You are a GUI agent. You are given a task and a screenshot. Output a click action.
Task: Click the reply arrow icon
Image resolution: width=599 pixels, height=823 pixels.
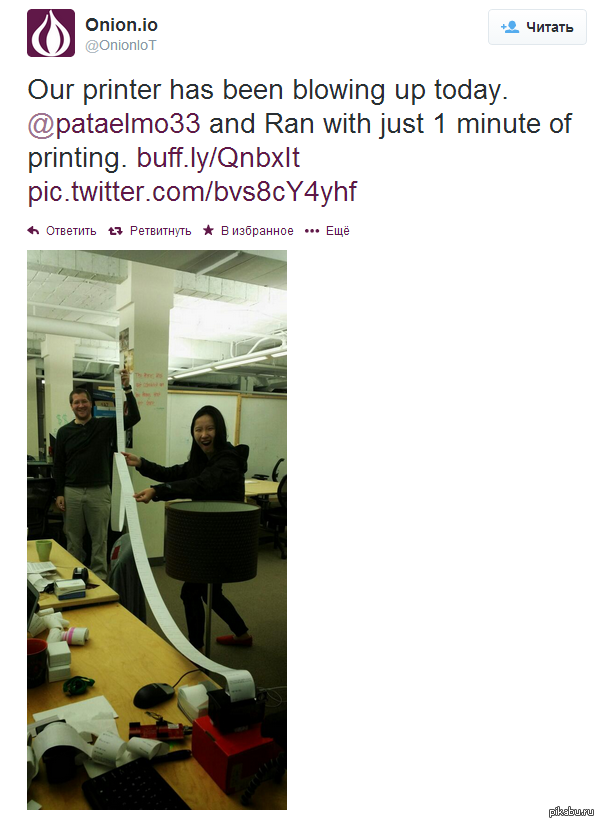tap(33, 230)
